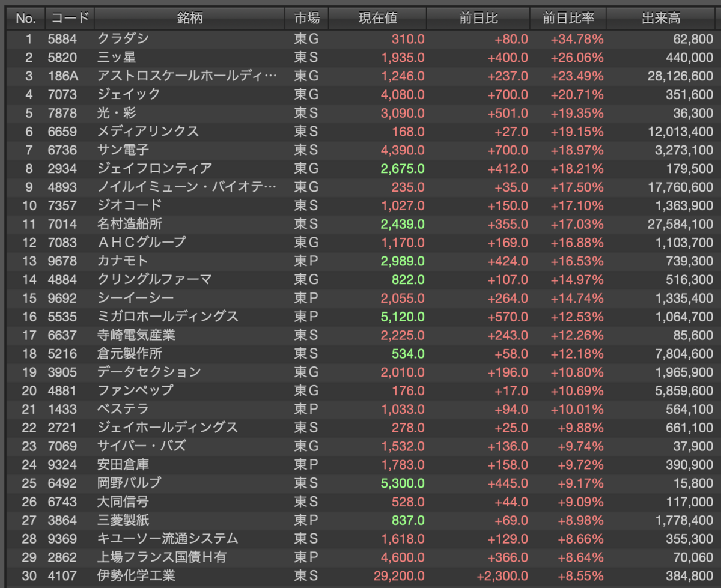Click the 上場フランス国債Ｈ有 name
The image size is (721, 588).
click(x=162, y=557)
